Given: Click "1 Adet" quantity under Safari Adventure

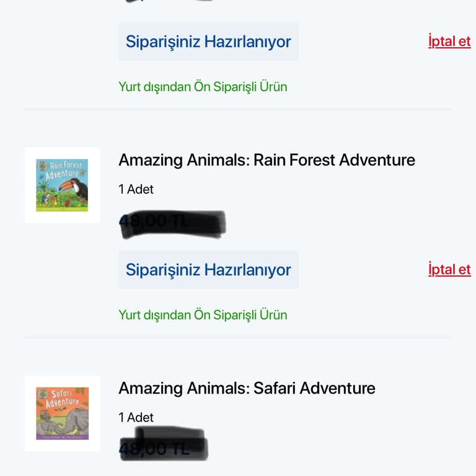Looking at the screenshot, I should [136, 418].
